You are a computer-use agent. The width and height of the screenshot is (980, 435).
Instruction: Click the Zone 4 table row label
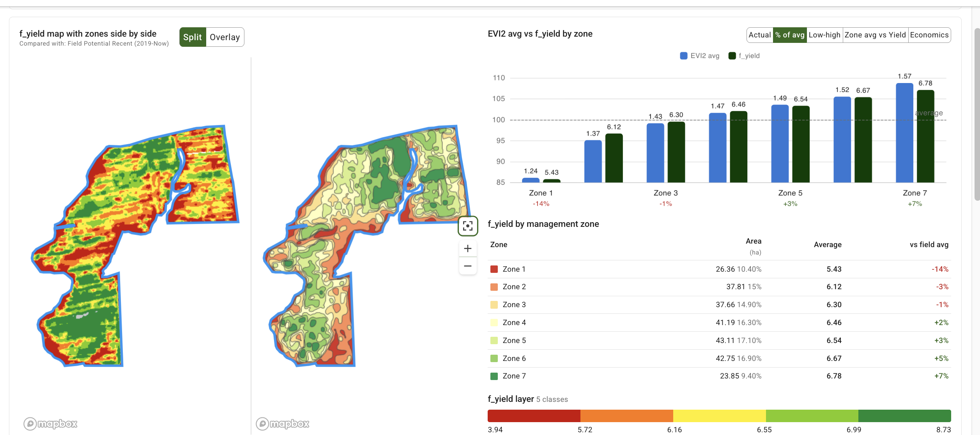[x=514, y=323]
